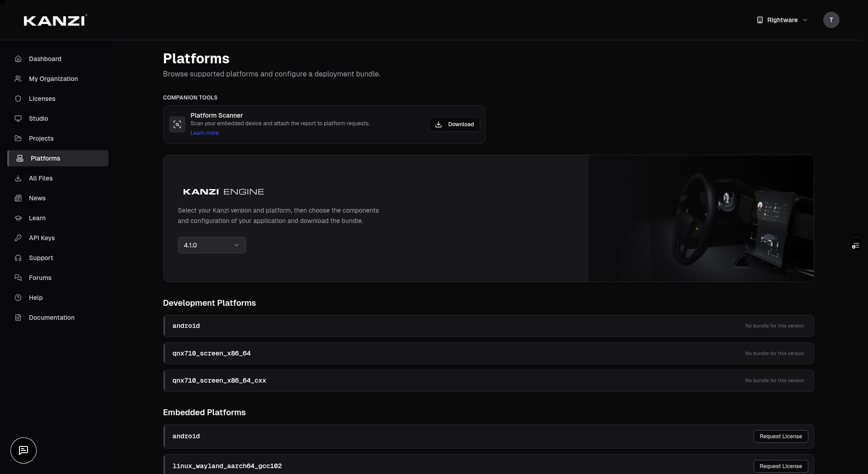Request License for embedded android
The height and width of the screenshot is (474, 868).
781,436
